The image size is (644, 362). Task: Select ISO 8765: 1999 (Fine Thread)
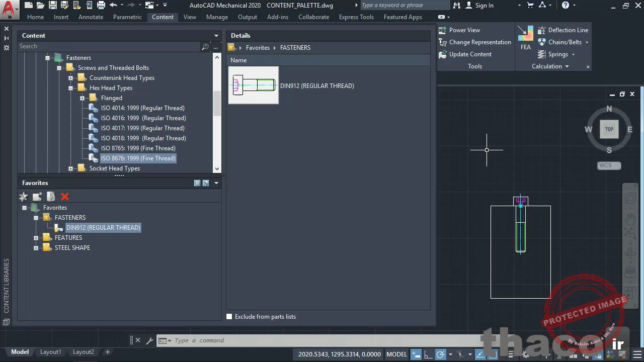pos(138,148)
